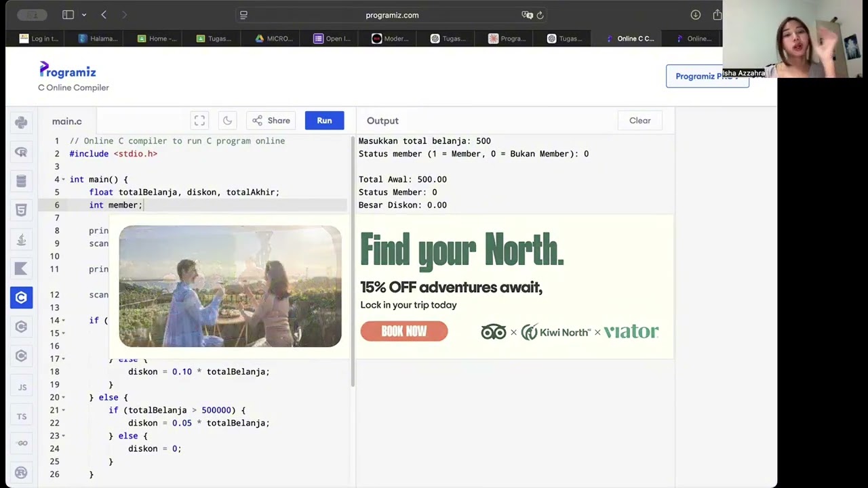
Task: Go back in Safari
Action: click(104, 15)
